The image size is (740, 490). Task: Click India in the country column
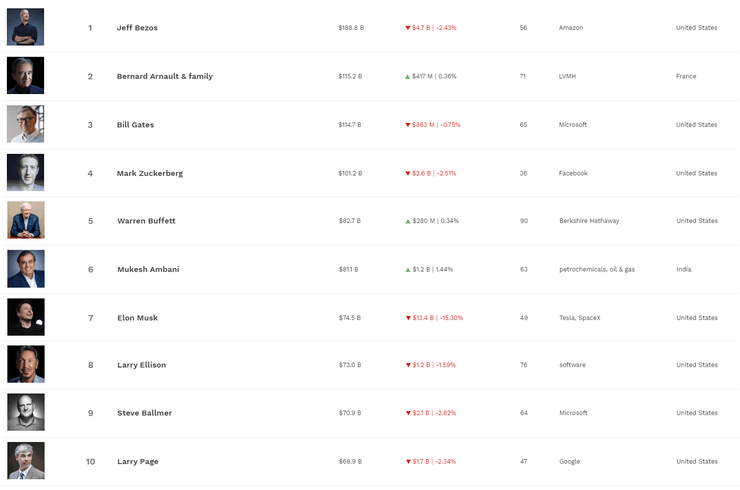(x=683, y=269)
